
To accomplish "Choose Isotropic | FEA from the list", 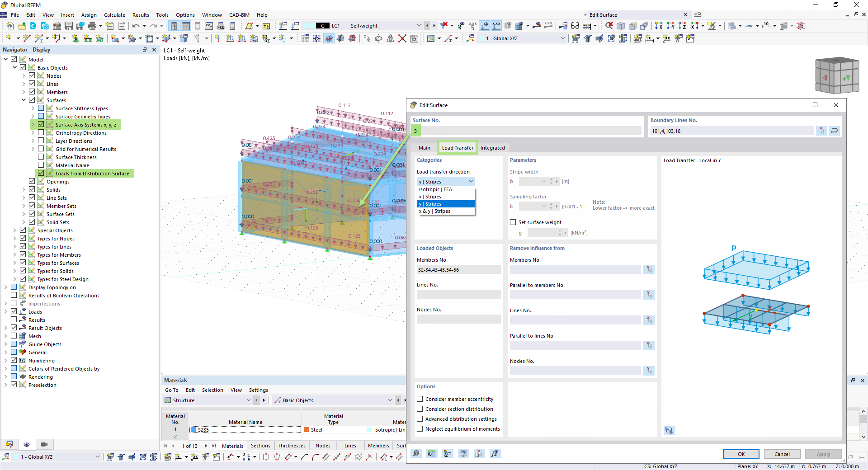I will pos(446,189).
